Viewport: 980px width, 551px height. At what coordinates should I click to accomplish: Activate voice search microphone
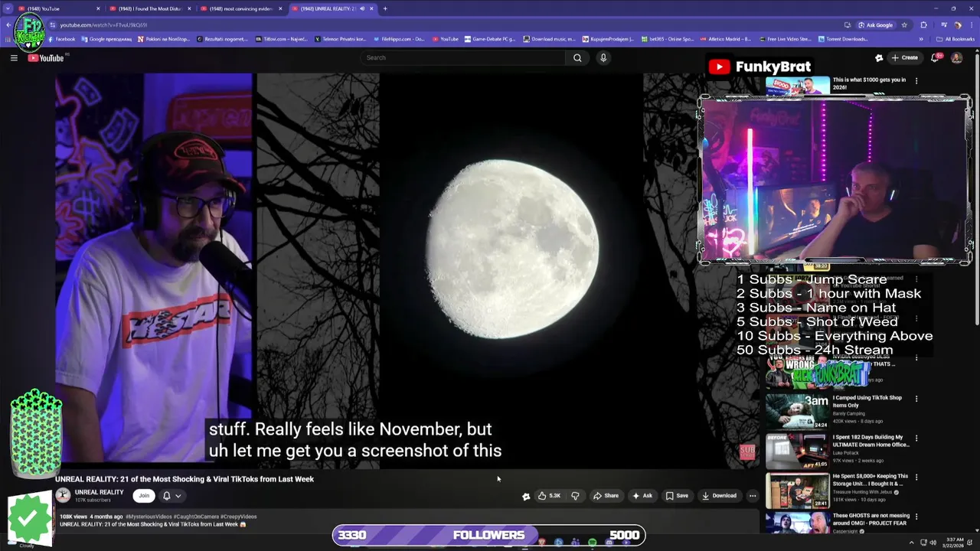603,57
